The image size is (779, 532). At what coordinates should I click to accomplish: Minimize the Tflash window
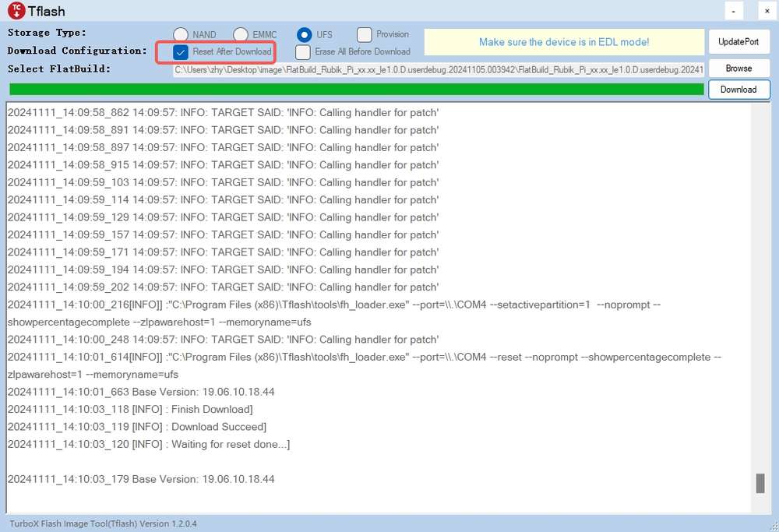pyautogui.click(x=733, y=11)
